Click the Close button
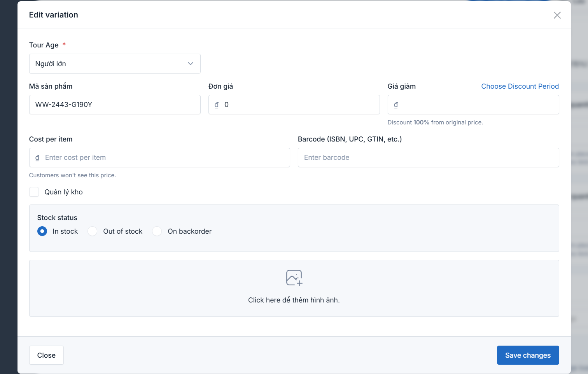Viewport: 588px width, 374px height. pos(46,355)
